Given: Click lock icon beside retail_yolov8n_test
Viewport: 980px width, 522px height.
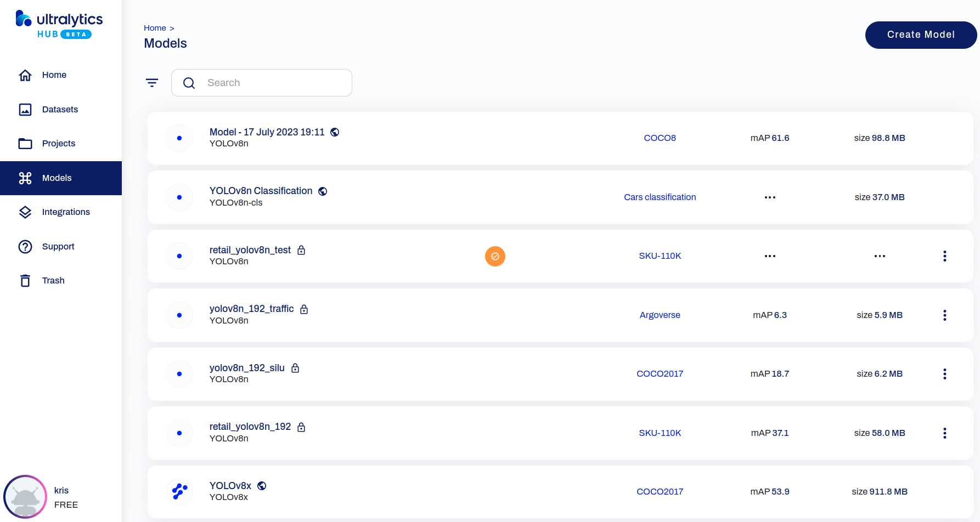Looking at the screenshot, I should tap(301, 250).
